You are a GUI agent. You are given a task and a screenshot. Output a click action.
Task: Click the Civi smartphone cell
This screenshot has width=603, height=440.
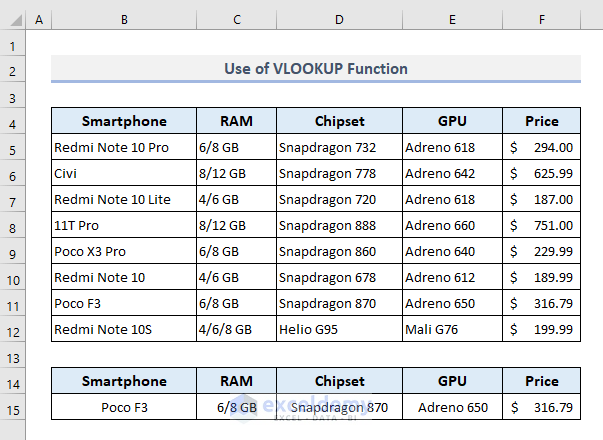coord(123,173)
